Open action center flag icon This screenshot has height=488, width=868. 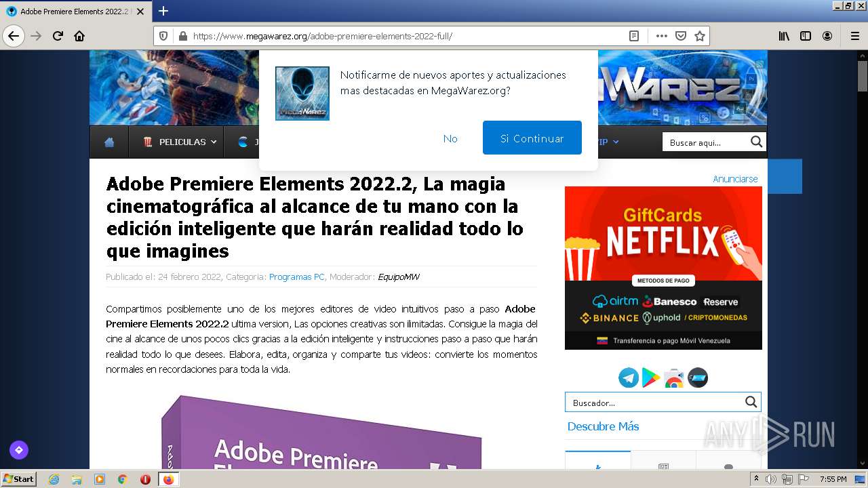click(x=804, y=479)
